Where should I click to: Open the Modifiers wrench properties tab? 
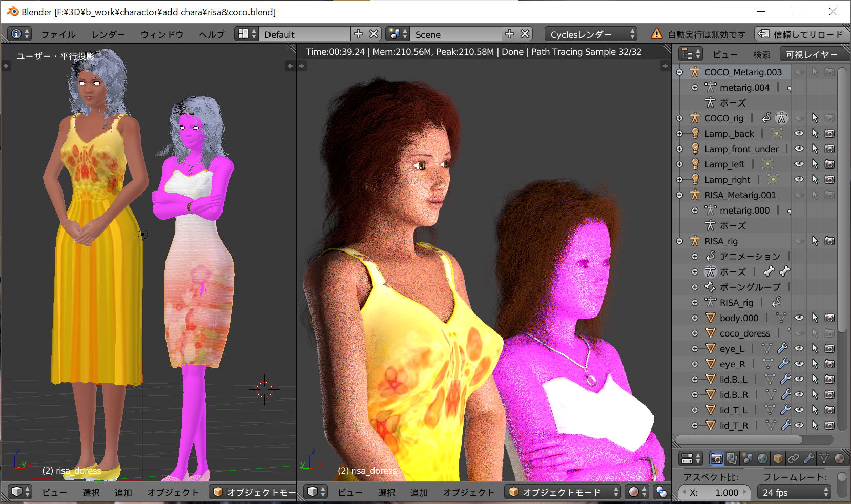[808, 458]
